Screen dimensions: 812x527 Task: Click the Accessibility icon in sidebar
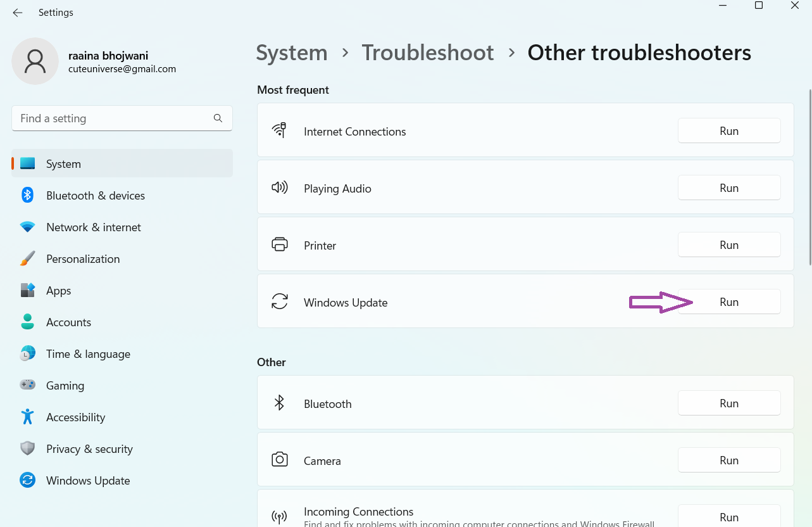click(27, 417)
